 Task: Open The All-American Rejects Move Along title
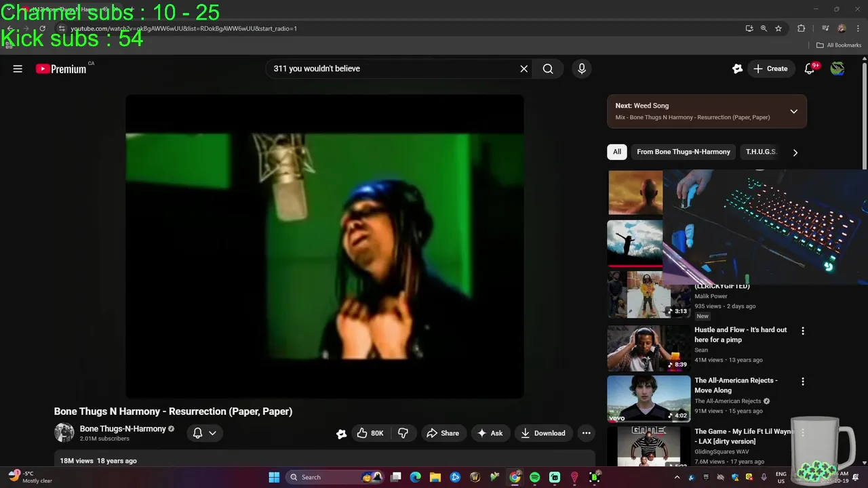736,385
